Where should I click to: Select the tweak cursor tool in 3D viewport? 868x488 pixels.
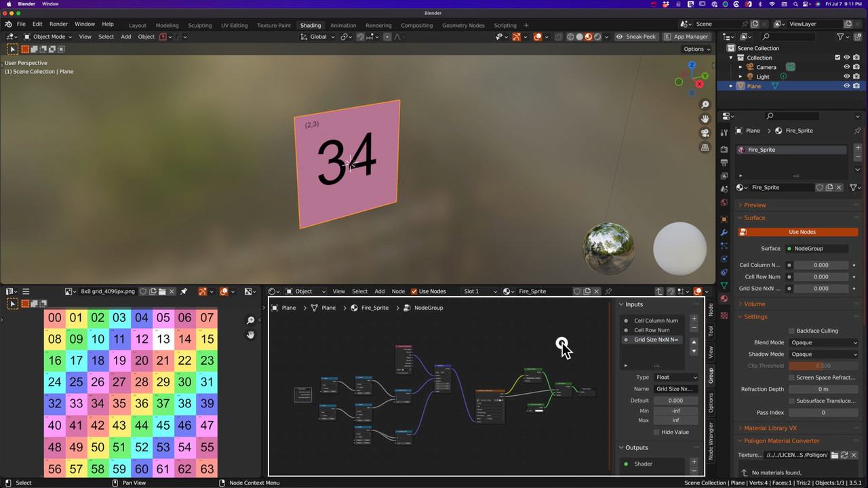[12, 49]
